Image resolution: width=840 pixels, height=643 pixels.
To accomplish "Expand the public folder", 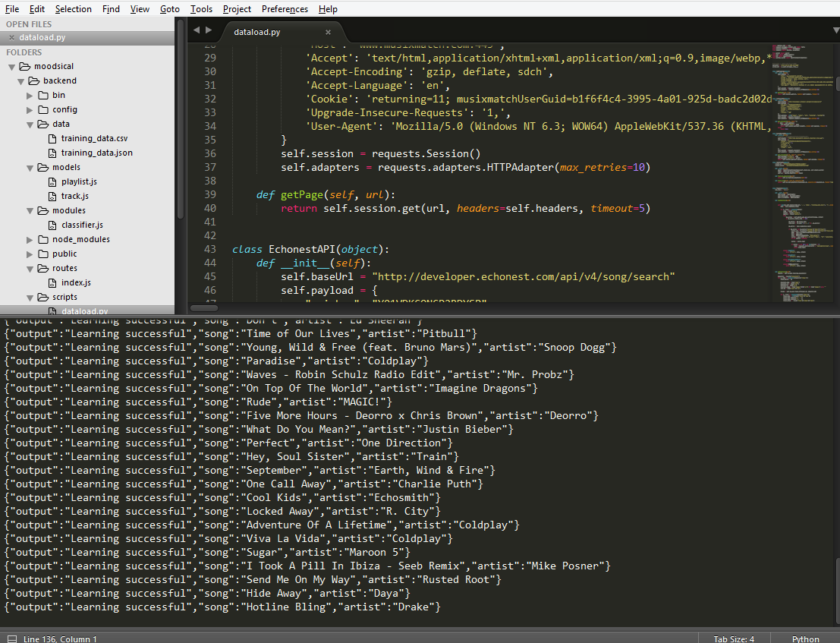I will tap(30, 254).
